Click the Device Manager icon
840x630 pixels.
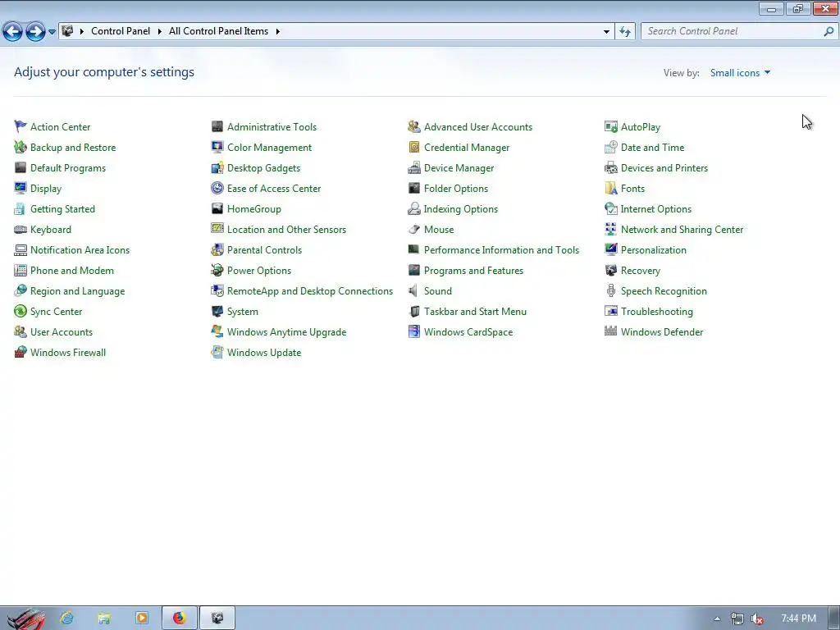[414, 167]
